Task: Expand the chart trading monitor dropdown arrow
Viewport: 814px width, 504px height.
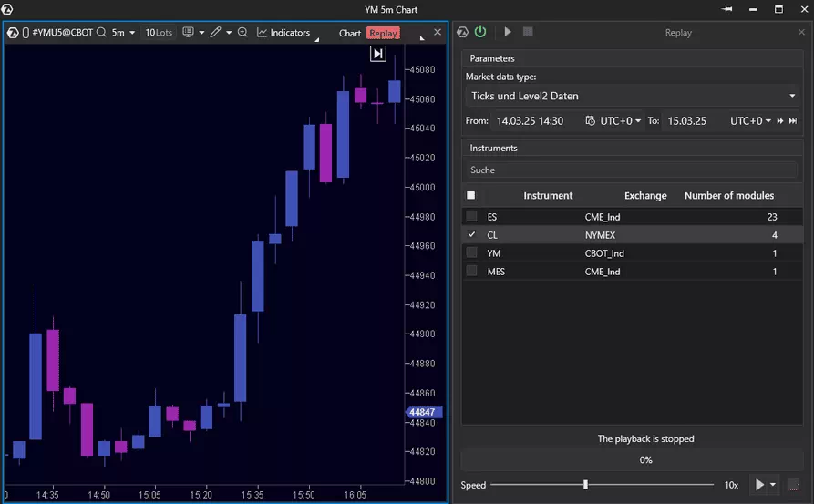Action: coord(201,33)
